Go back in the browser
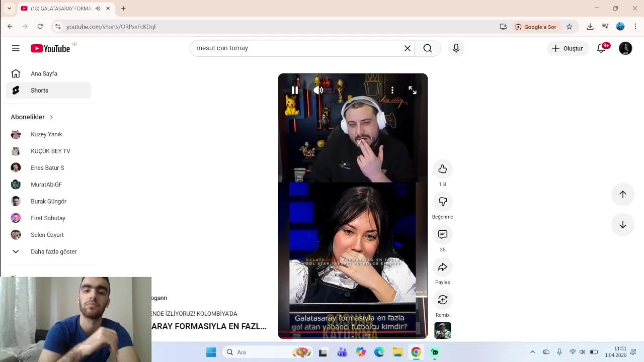 (10, 27)
